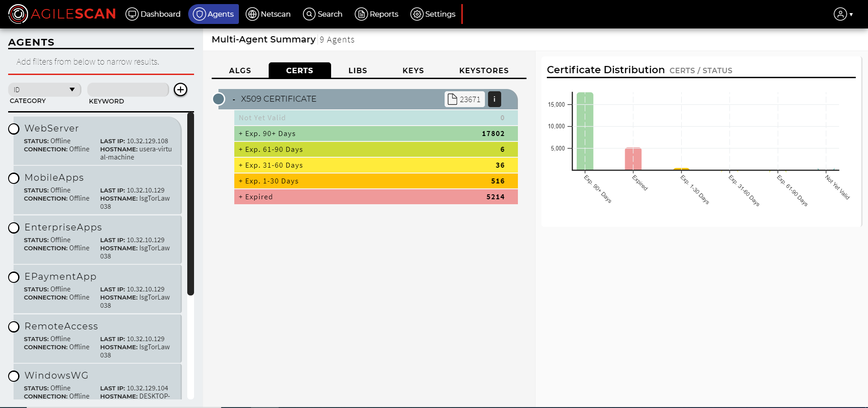Select the WebServer agent radio button

tap(14, 129)
